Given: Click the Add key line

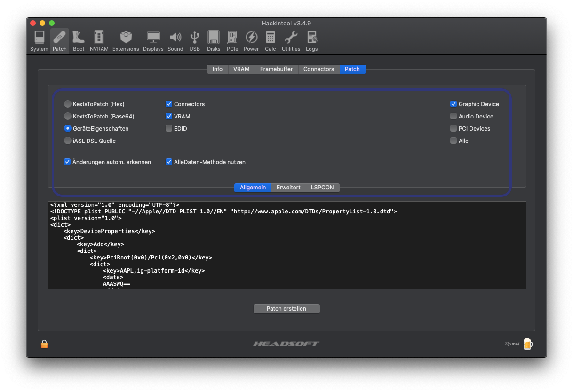Looking at the screenshot, I should click(x=100, y=244).
